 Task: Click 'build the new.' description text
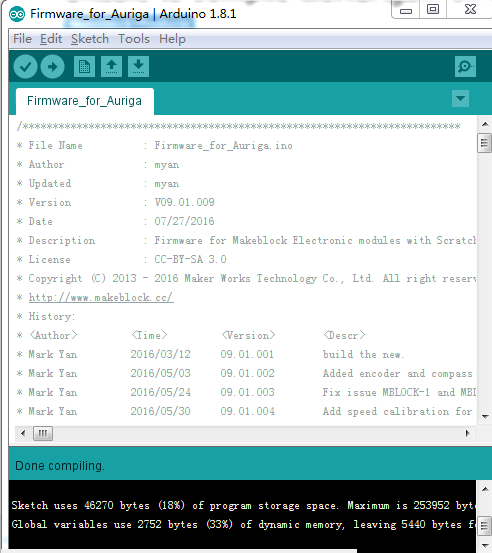pos(363,354)
